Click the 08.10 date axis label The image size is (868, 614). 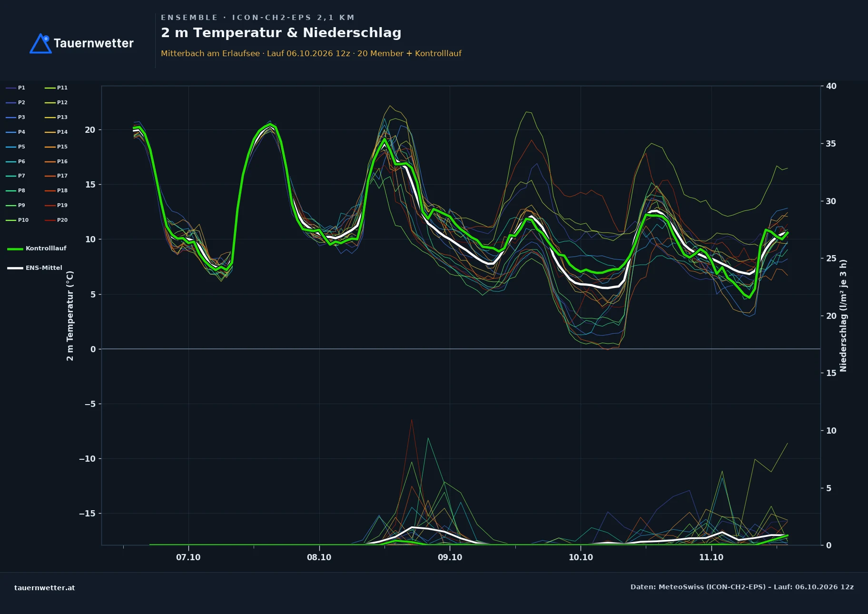pos(319,557)
